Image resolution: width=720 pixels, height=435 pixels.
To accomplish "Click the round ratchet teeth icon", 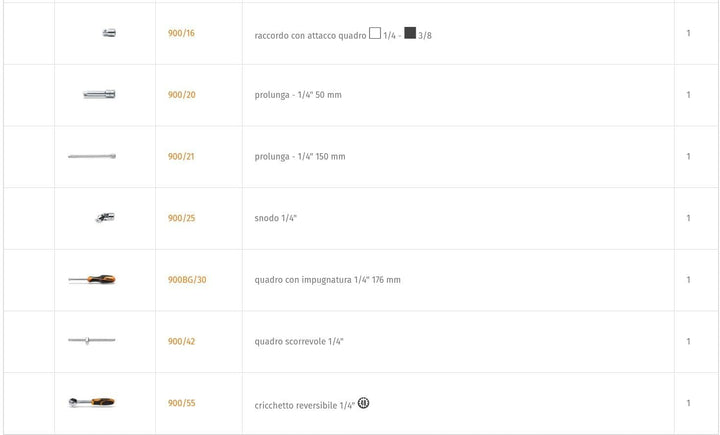I will click(x=363, y=403).
